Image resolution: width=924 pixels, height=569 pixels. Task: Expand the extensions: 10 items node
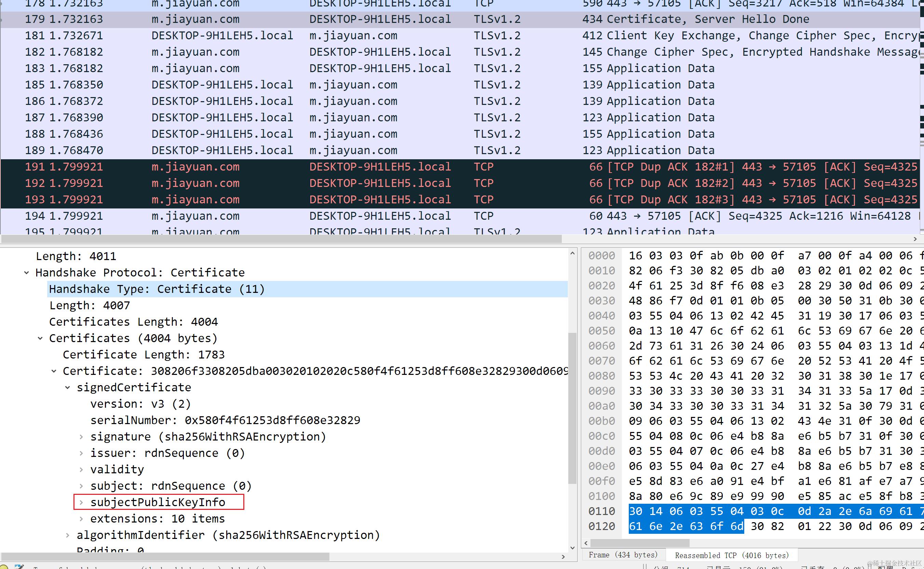pyautogui.click(x=81, y=519)
